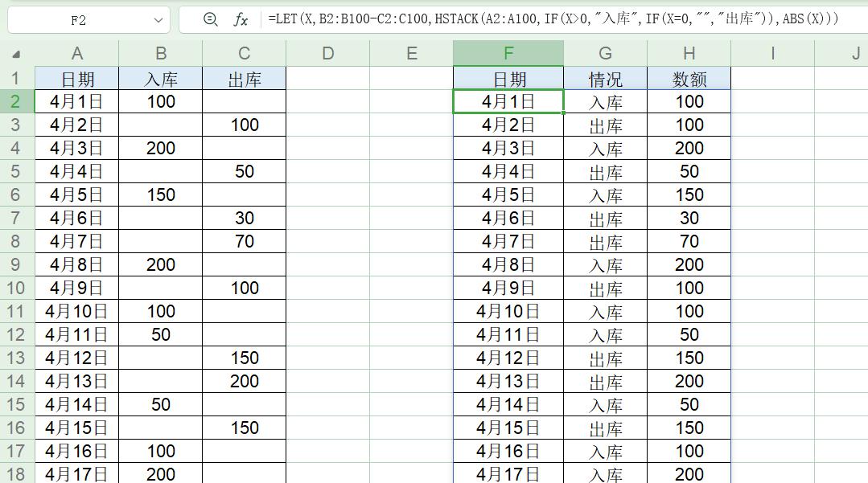Expand the Name Box dropdown arrow

[158, 20]
